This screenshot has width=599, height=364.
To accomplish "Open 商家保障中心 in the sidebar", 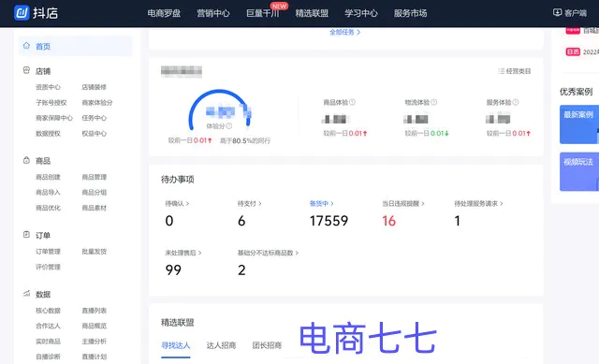I will pyautogui.click(x=54, y=118).
